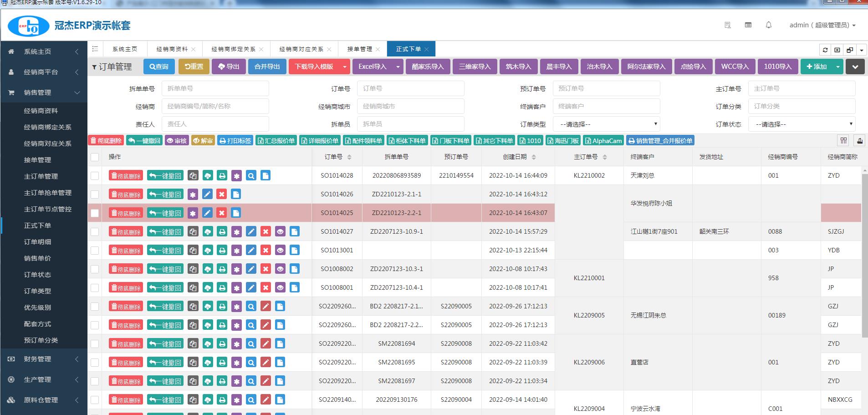Expand the dark chevron button after 添加
This screenshot has height=415, width=868.
click(855, 67)
